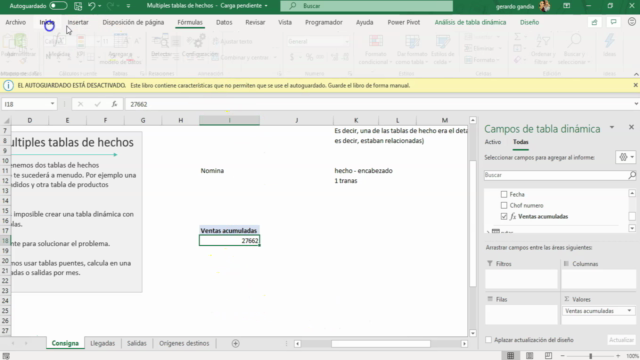Open the Salidas sheet tab

click(136, 343)
